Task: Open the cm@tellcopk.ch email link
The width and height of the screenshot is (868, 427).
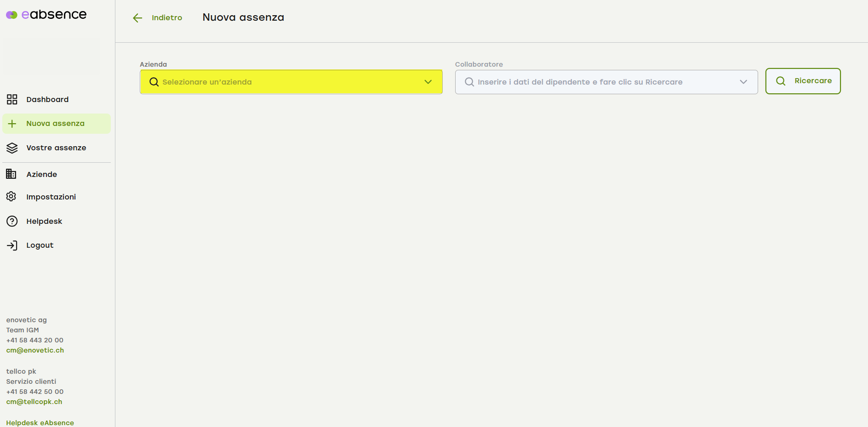Action: click(x=34, y=402)
